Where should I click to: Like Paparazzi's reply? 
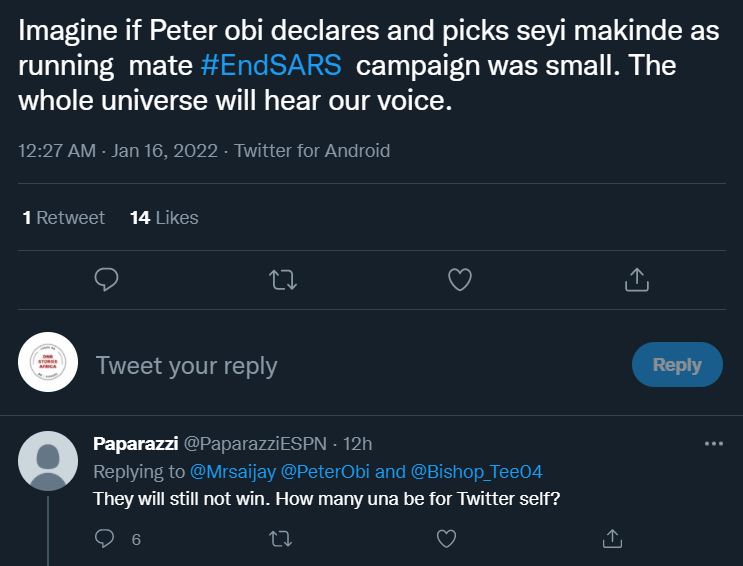(446, 539)
